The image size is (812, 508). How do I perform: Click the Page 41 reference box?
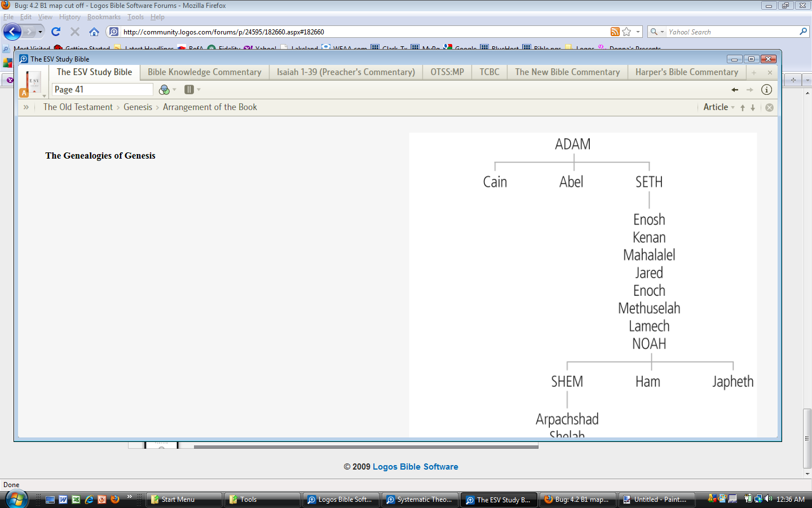tap(102, 89)
